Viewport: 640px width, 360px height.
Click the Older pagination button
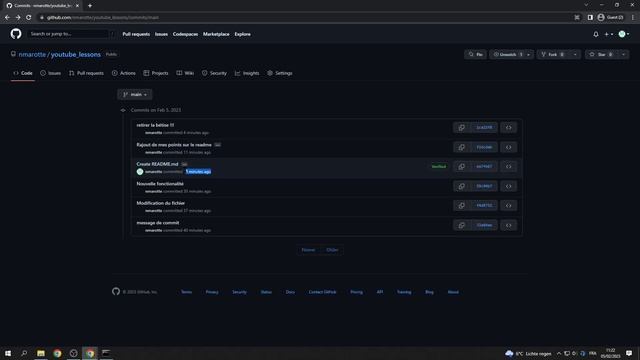pyautogui.click(x=332, y=250)
